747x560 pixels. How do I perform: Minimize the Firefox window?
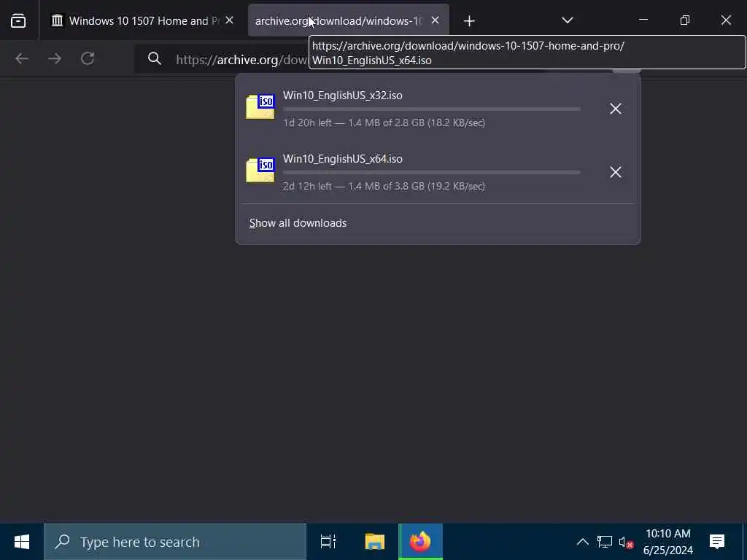[643, 20]
